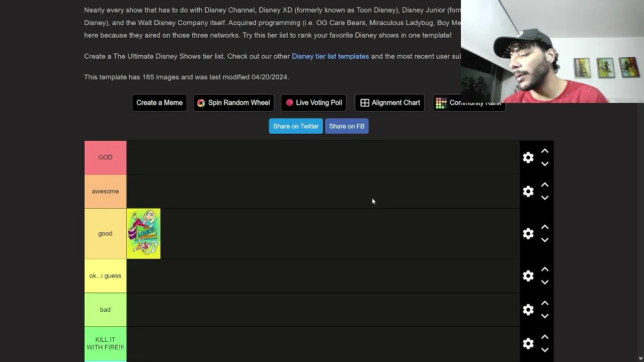Image resolution: width=644 pixels, height=362 pixels.
Task: Open settings gear for bad tier row
Action: click(x=528, y=310)
